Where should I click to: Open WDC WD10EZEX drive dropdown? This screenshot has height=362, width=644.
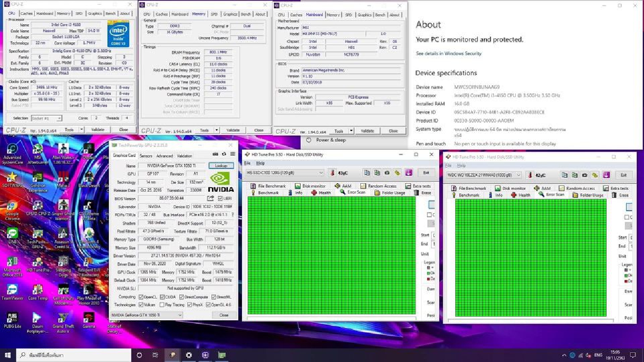click(484, 175)
